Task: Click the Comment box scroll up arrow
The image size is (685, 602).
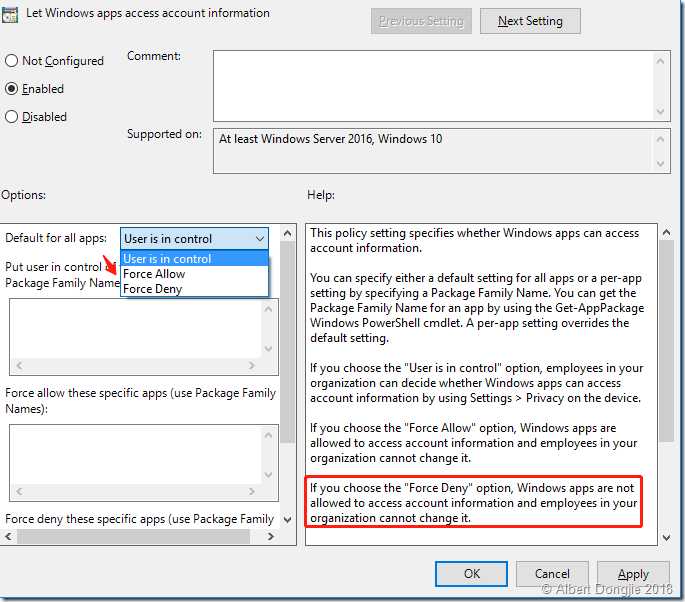Action: 660,61
